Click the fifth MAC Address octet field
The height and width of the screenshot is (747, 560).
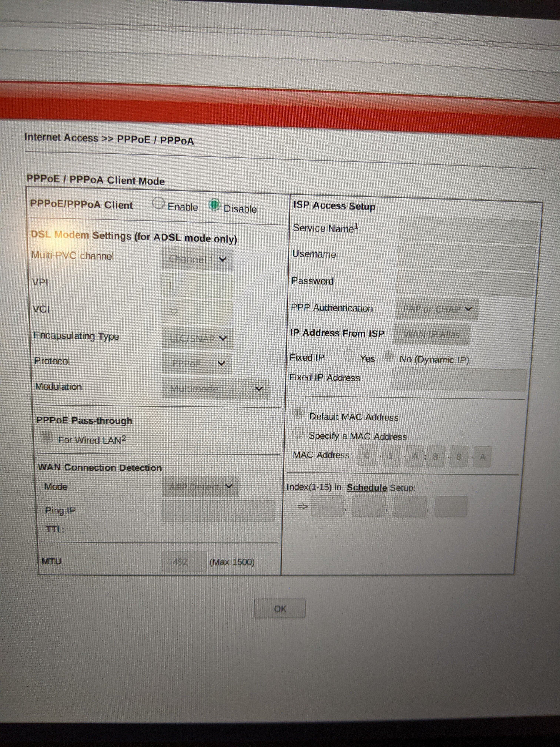pos(459,457)
